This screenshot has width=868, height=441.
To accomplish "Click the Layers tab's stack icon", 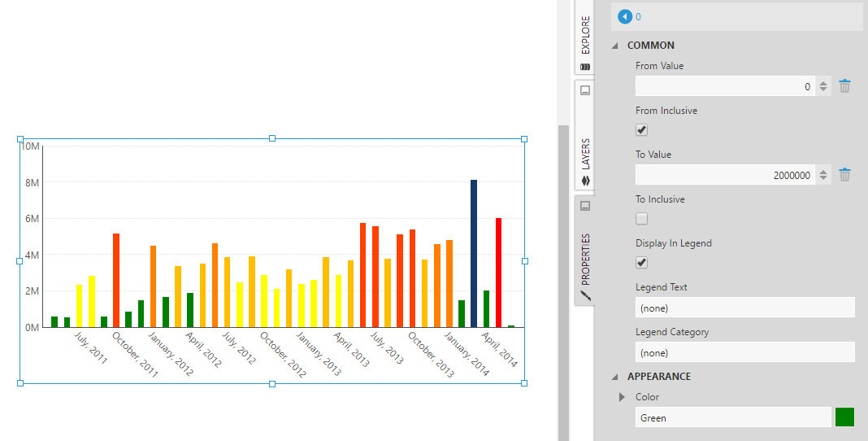I will pyautogui.click(x=584, y=181).
